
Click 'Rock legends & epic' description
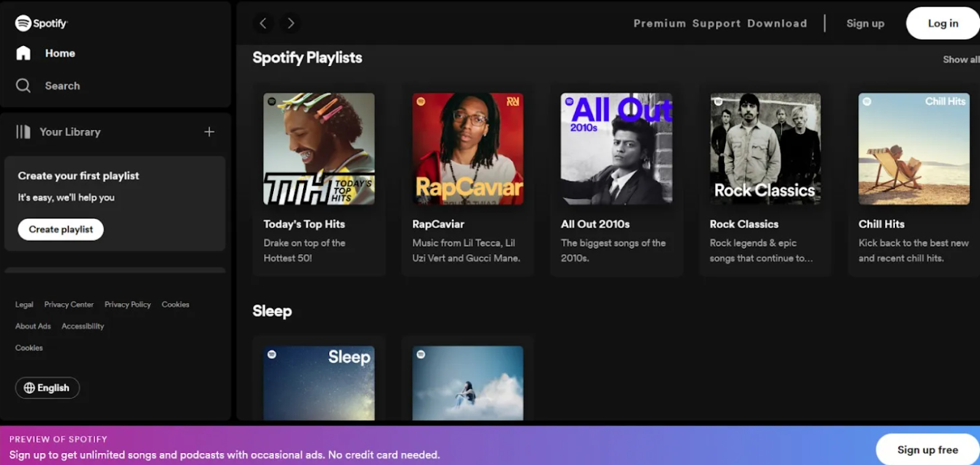click(761, 251)
